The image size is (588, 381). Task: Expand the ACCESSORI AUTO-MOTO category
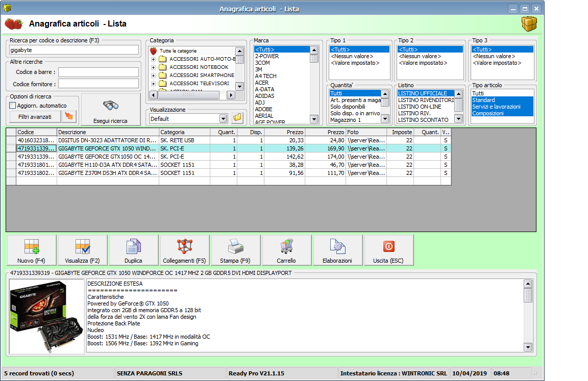153,59
